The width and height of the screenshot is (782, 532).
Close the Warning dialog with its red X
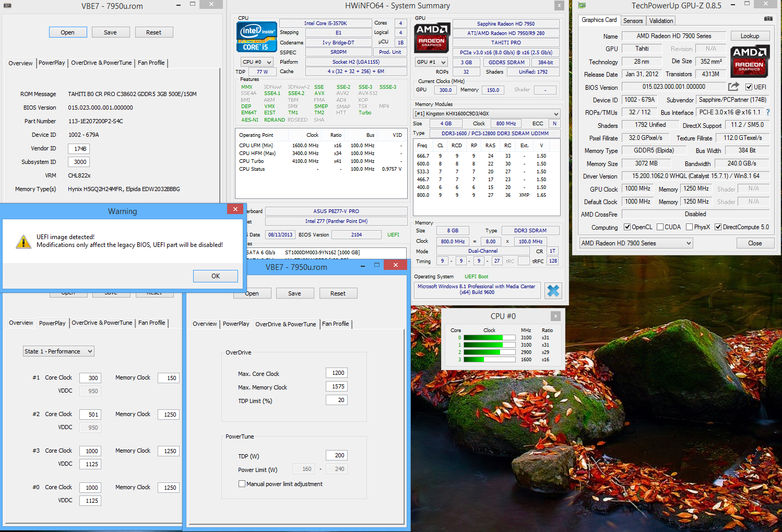(x=235, y=209)
